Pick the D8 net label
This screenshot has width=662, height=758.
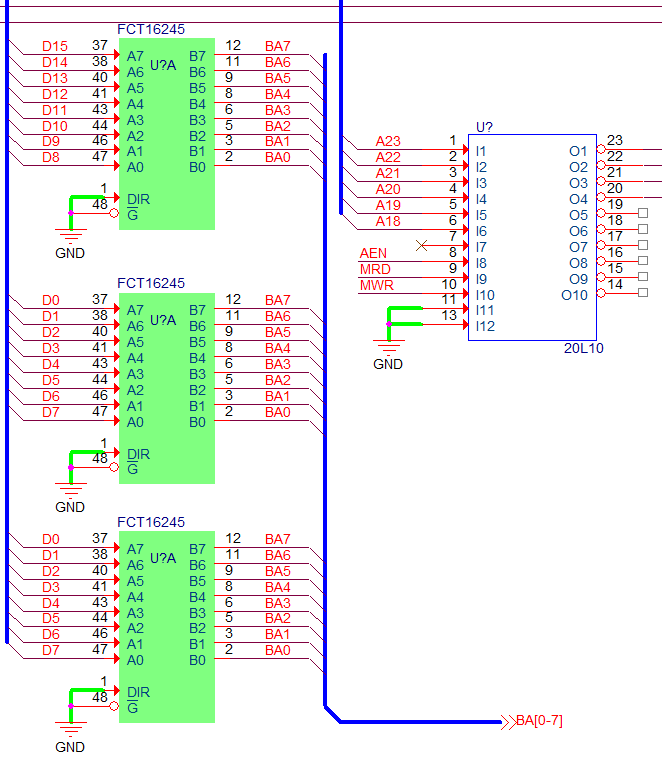tap(51, 158)
